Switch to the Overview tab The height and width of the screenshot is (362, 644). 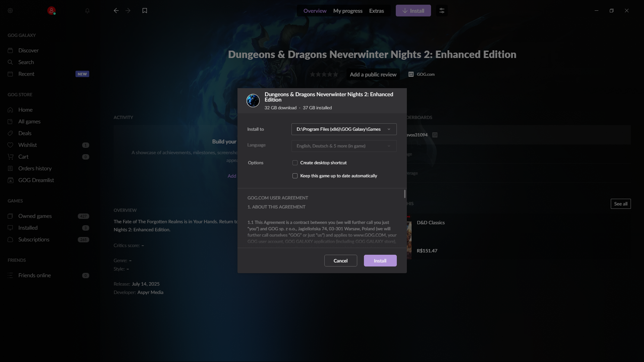click(315, 11)
